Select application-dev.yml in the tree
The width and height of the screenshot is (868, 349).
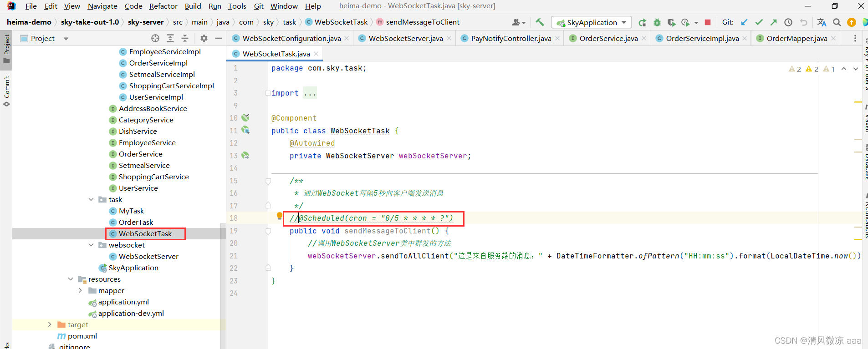tap(131, 313)
